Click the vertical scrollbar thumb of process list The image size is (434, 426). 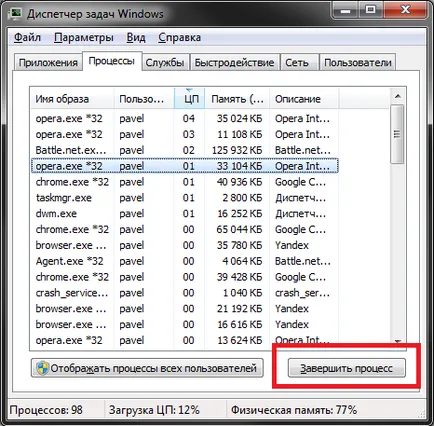(397, 134)
